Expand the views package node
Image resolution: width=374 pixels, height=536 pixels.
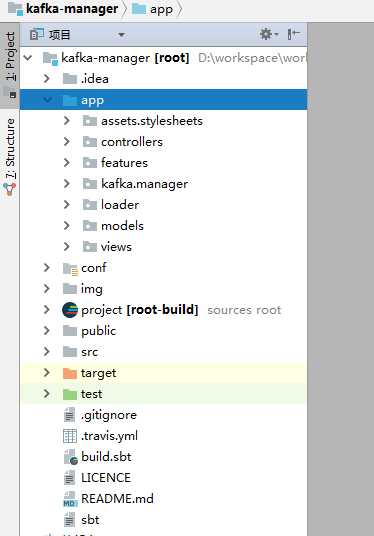tap(67, 246)
